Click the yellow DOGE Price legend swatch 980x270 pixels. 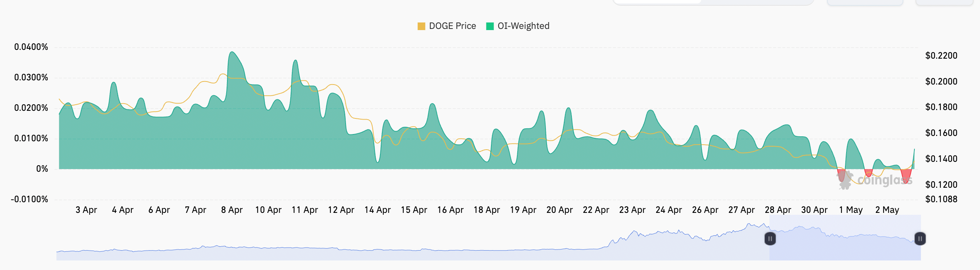[x=421, y=26]
